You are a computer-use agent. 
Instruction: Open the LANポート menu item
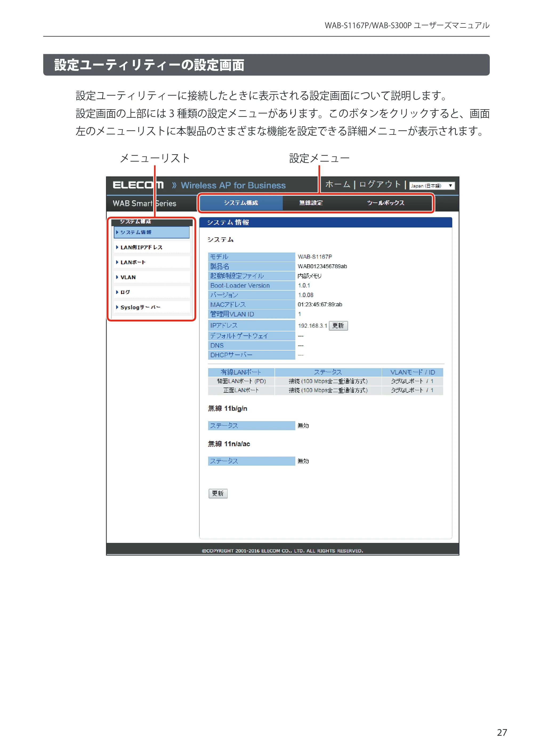[152, 262]
